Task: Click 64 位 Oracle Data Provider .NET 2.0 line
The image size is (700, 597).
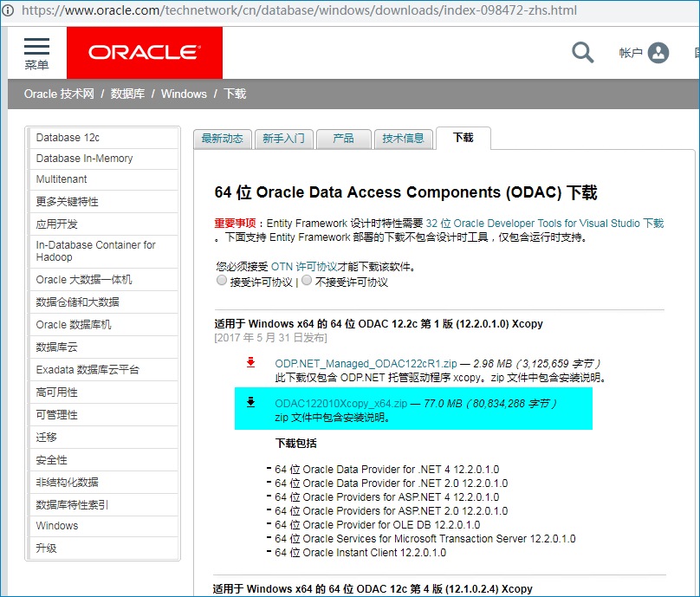Action: coord(391,483)
